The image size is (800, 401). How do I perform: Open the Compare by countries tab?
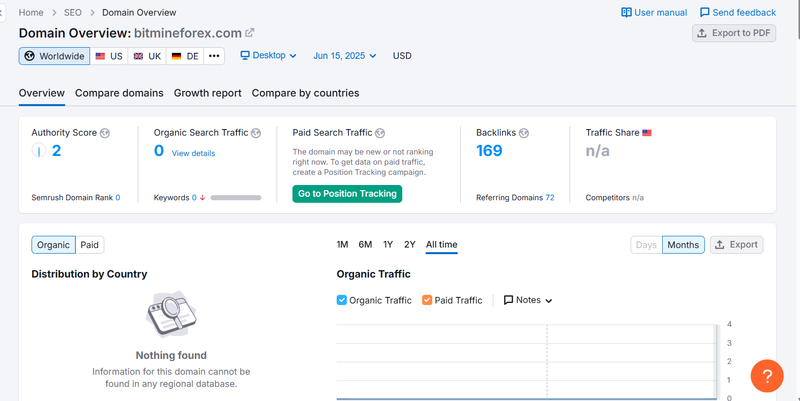coord(305,93)
